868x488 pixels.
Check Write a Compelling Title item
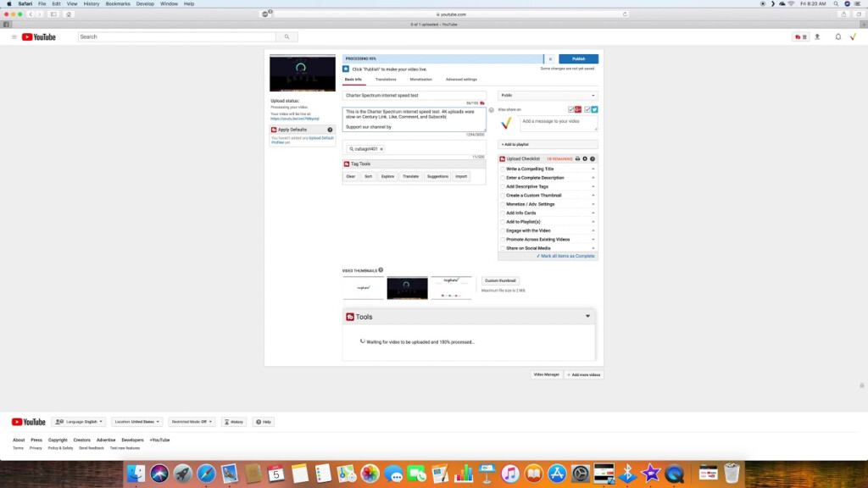(503, 169)
